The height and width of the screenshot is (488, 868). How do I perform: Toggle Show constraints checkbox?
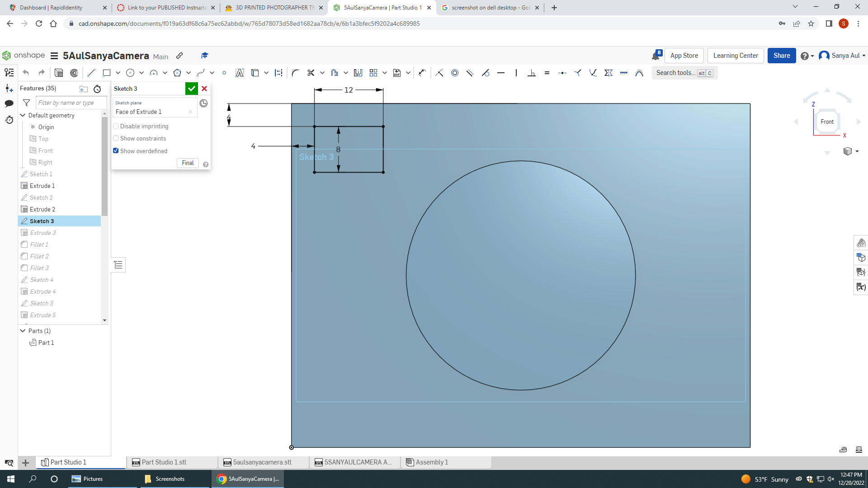click(116, 138)
